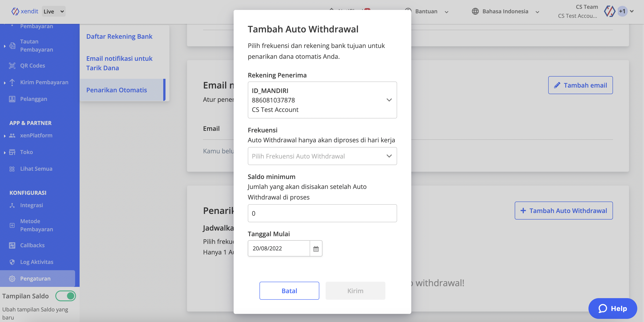The image size is (644, 322).
Task: Click the Bantuan help circle icon
Action: [x=408, y=11]
